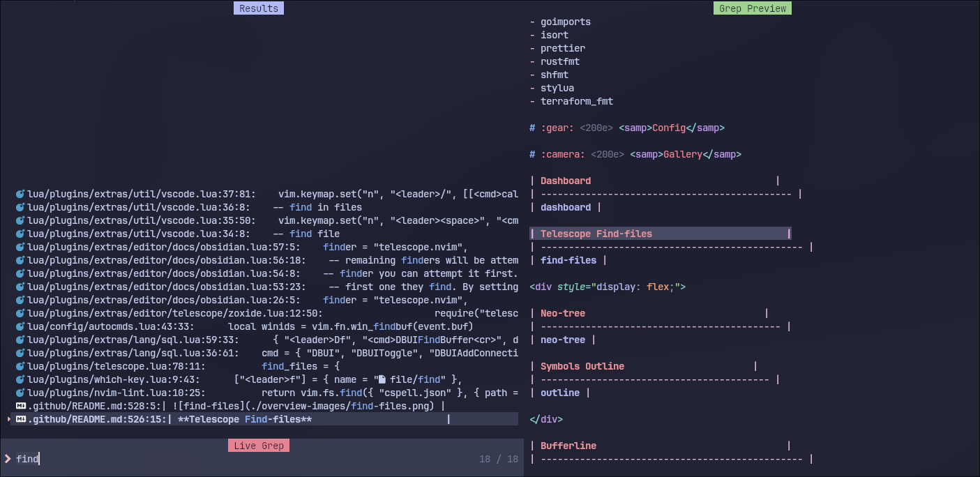Click the markdown icon for README.md:528 result
This screenshot has height=477, width=980.
20,406
